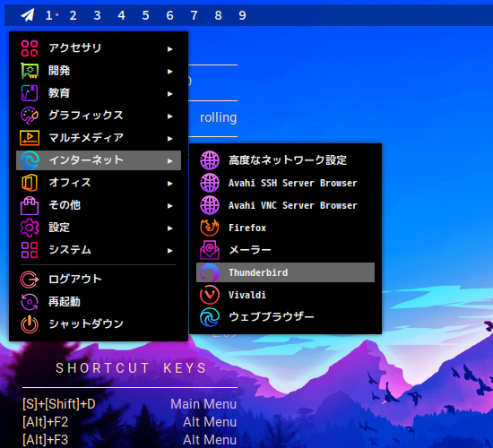Switch to workspace 6
The image size is (493, 448).
click(x=169, y=15)
